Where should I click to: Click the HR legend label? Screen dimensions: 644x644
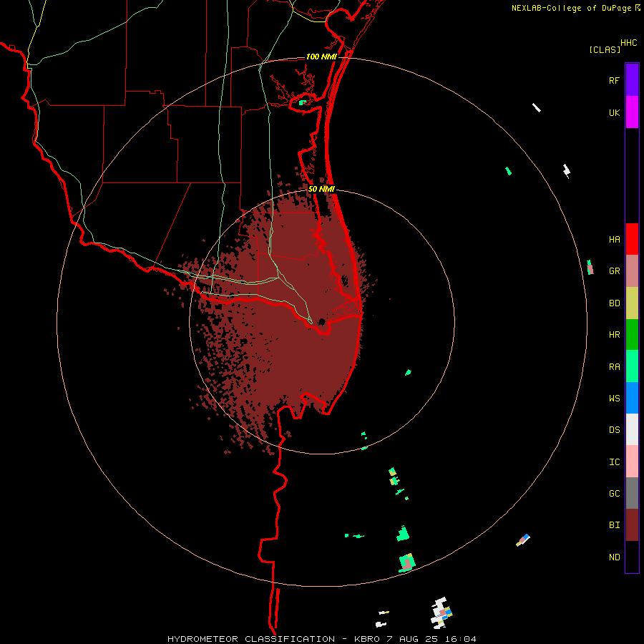pos(614,335)
